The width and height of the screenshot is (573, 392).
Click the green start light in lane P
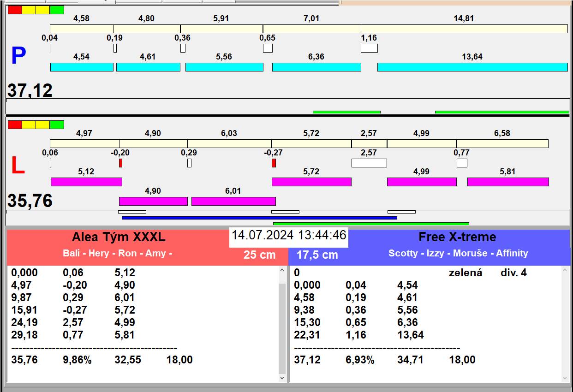(x=57, y=10)
